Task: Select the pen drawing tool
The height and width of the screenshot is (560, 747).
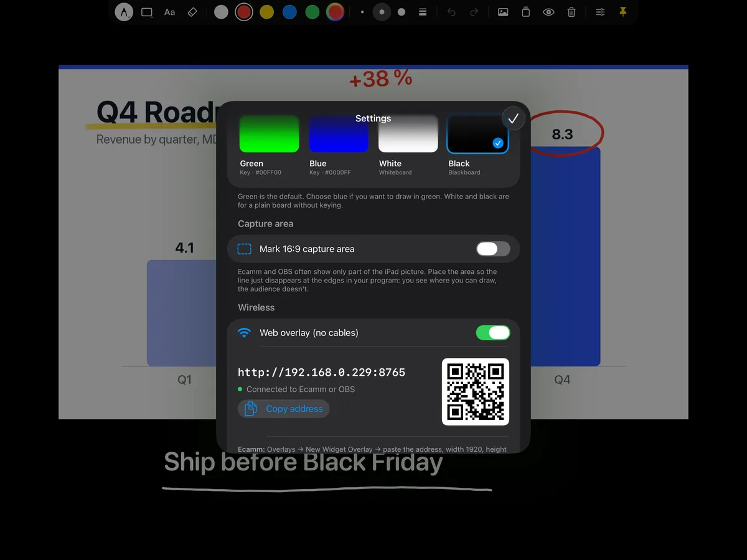Action: 124,12
